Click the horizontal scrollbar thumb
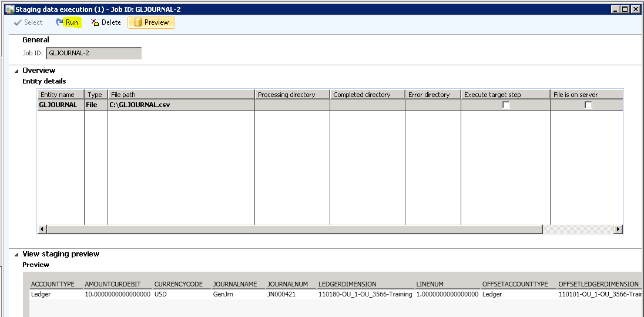The image size is (644, 317). 294,229
